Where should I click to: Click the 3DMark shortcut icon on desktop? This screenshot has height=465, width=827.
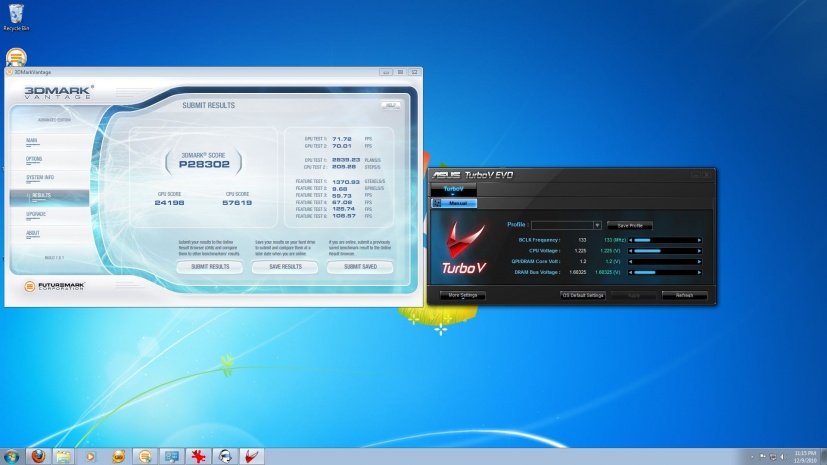[x=16, y=57]
